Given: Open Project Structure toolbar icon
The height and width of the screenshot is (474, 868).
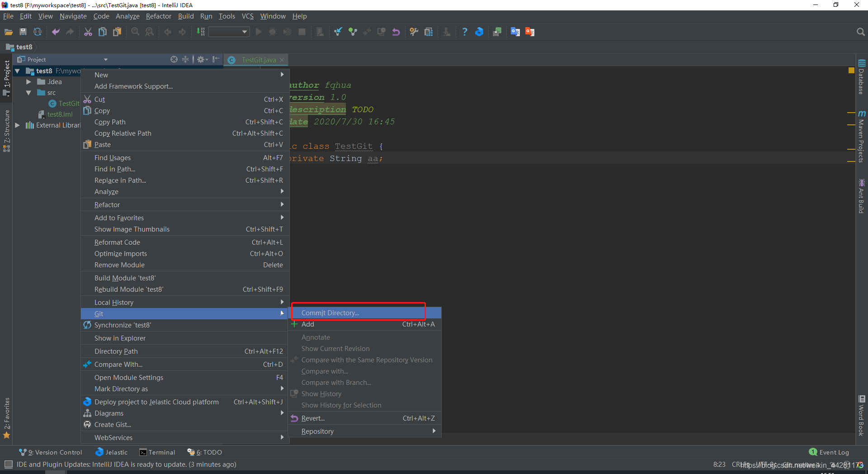Looking at the screenshot, I should click(429, 32).
